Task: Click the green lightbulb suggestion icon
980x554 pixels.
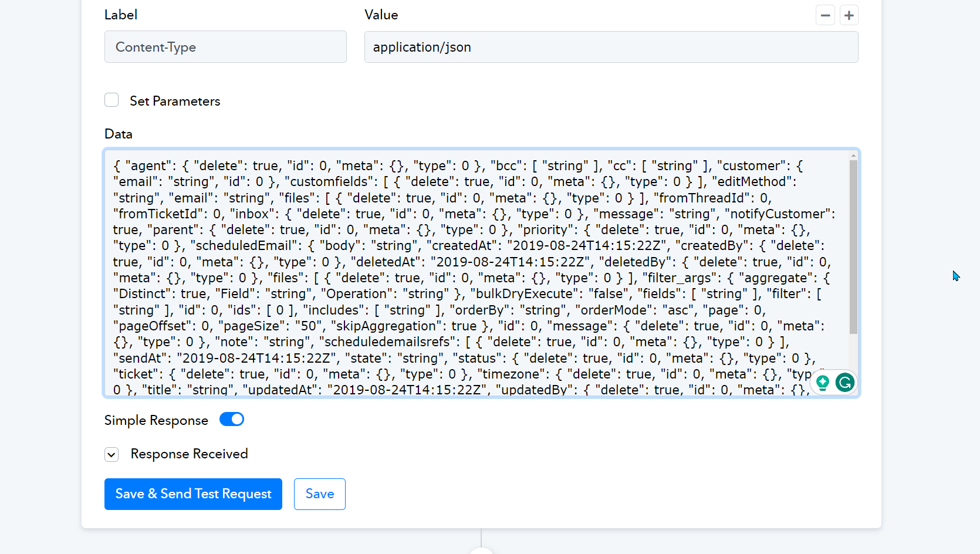Action: (823, 383)
